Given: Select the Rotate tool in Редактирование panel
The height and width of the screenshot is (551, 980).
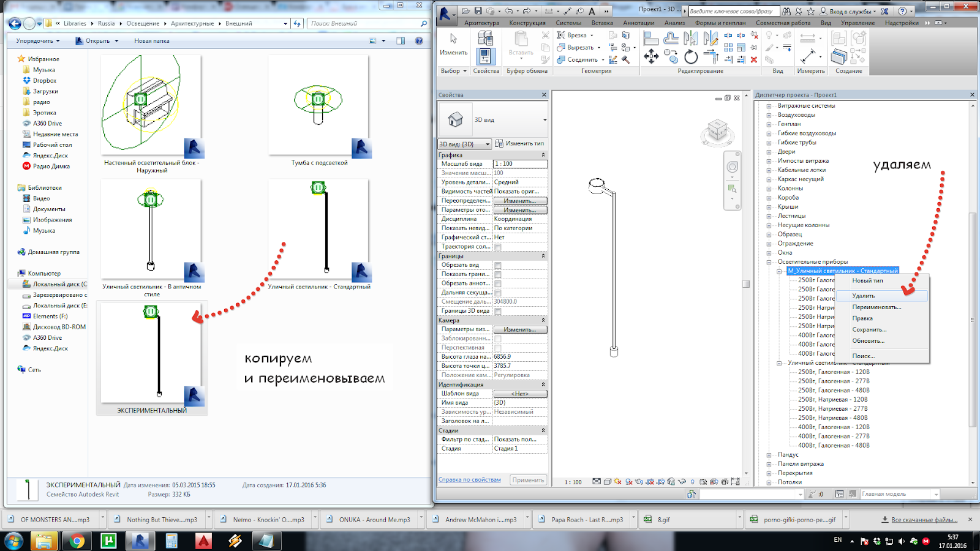Looking at the screenshot, I should pyautogui.click(x=691, y=57).
